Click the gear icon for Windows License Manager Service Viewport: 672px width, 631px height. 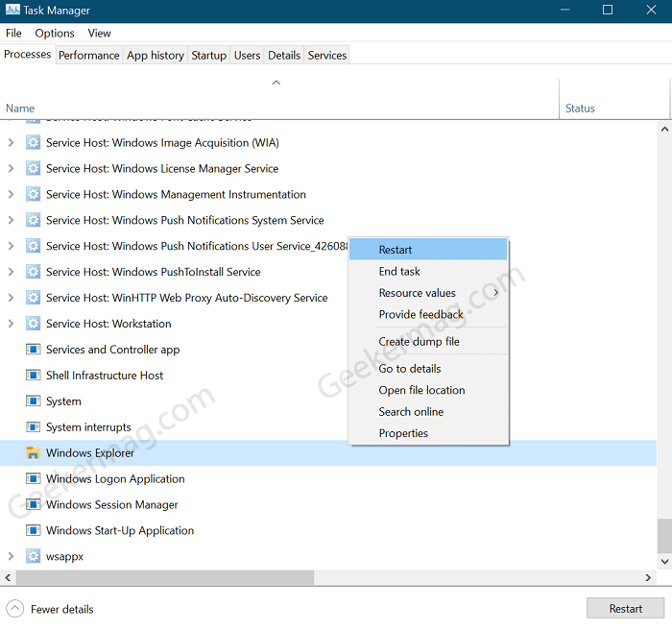point(33,168)
